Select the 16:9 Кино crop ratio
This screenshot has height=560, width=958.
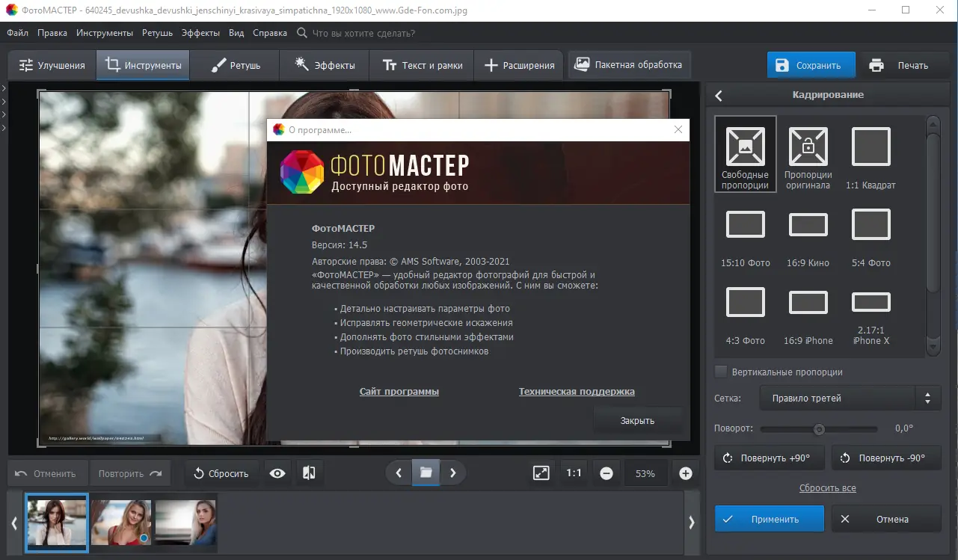pyautogui.click(x=808, y=236)
